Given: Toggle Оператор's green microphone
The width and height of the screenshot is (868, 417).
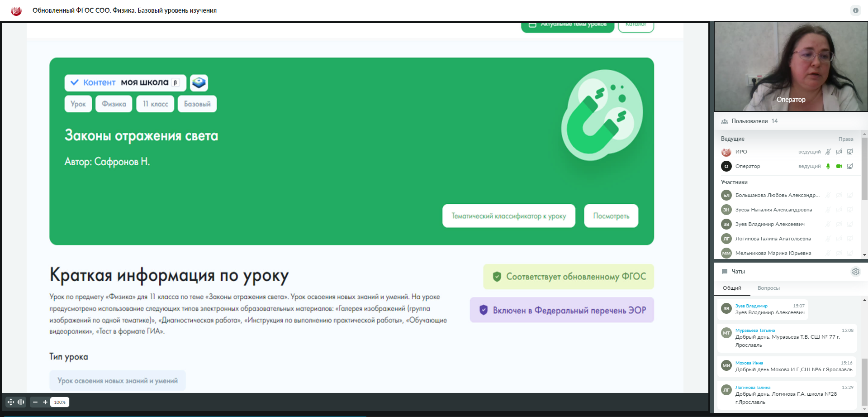Looking at the screenshot, I should tap(828, 166).
